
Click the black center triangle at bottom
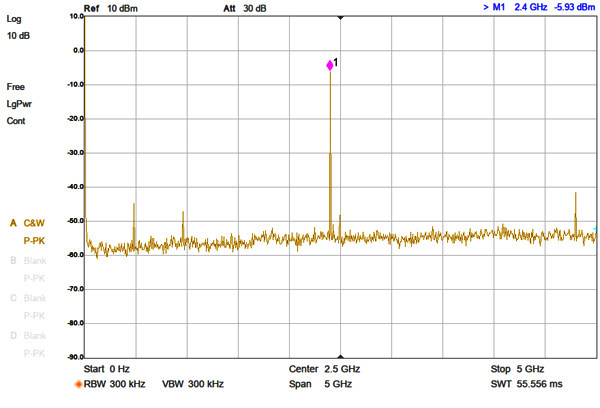[x=341, y=356]
